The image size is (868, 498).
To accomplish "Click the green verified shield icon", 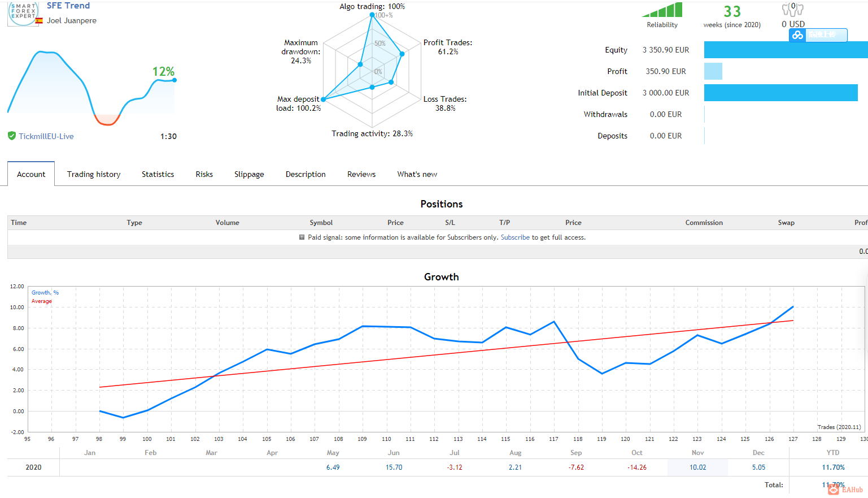I will 11,136.
